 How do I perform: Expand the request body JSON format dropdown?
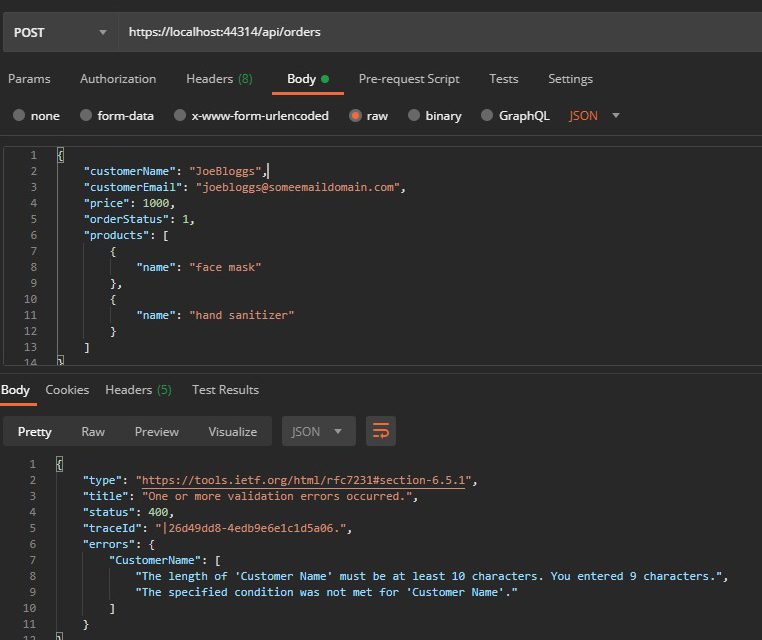[x=595, y=116]
